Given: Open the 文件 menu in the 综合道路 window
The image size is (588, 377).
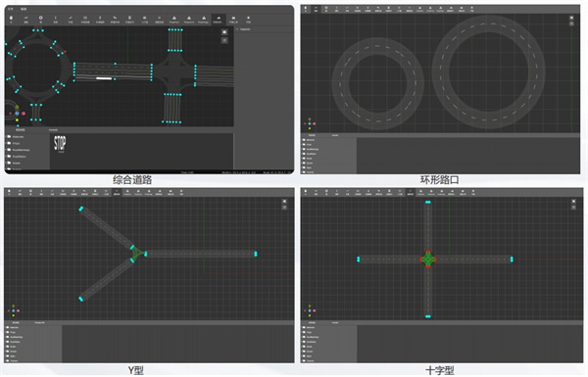Looking at the screenshot, I should [x=11, y=9].
